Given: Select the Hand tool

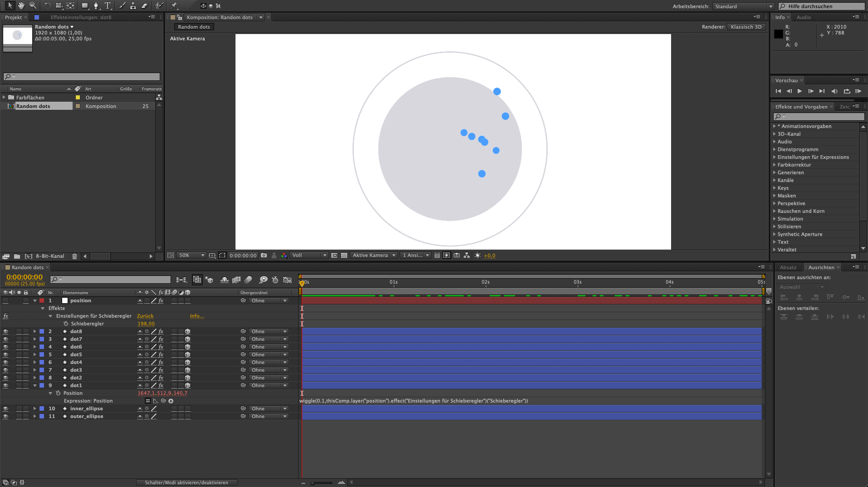Looking at the screenshot, I should (x=21, y=6).
